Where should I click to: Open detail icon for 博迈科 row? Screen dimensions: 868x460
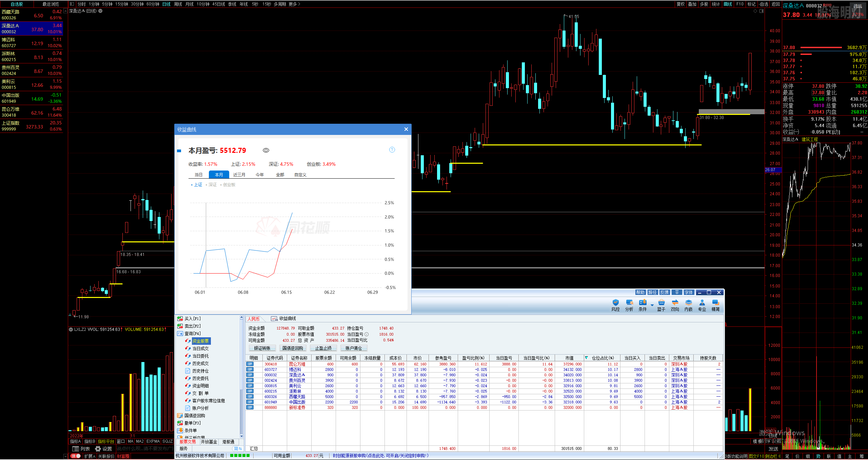[250, 369]
